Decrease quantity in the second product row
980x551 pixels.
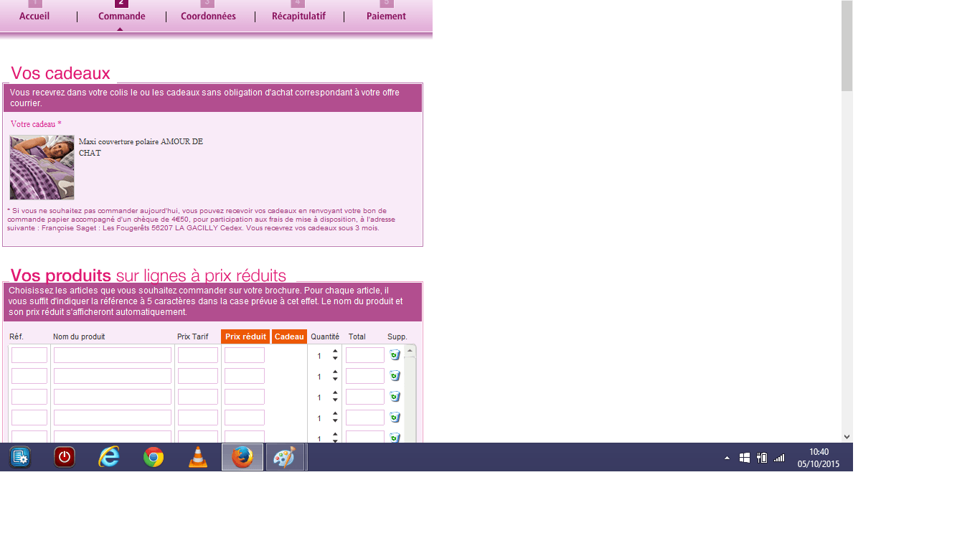tap(335, 380)
